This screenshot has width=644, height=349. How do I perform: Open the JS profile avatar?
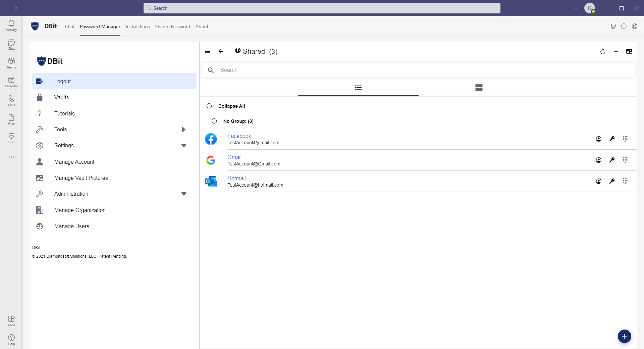[590, 8]
